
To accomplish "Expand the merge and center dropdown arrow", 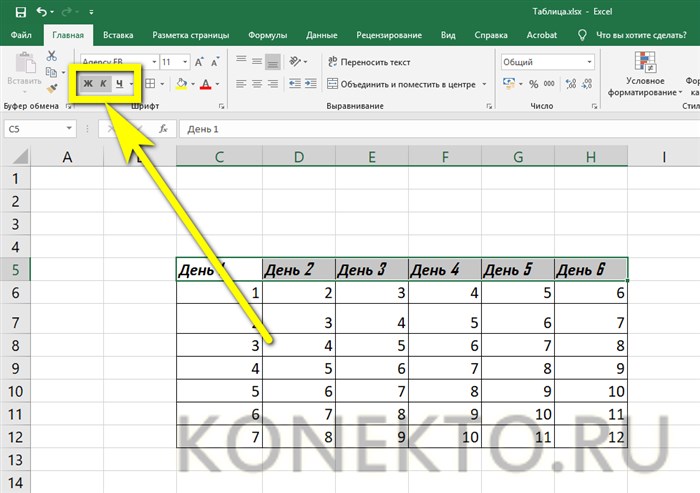I will point(484,84).
